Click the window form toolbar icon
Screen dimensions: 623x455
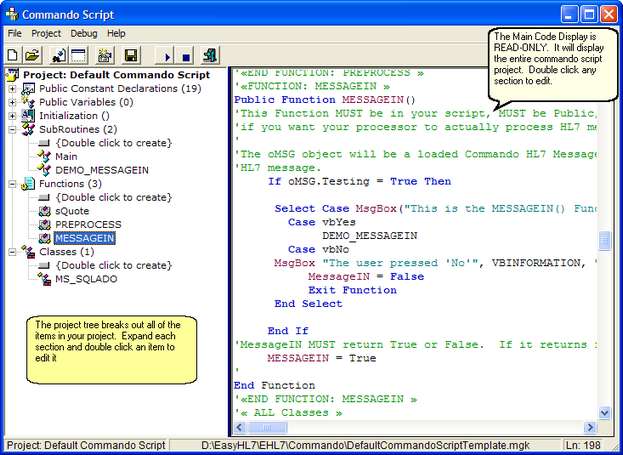point(79,55)
